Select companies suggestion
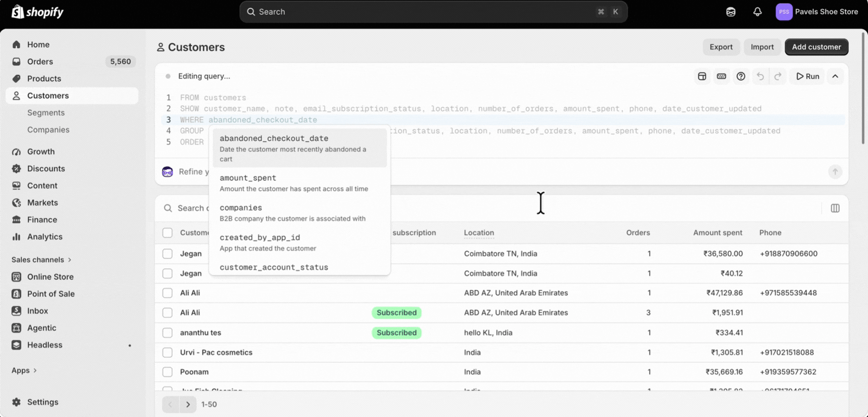This screenshot has width=868, height=417. click(300, 213)
